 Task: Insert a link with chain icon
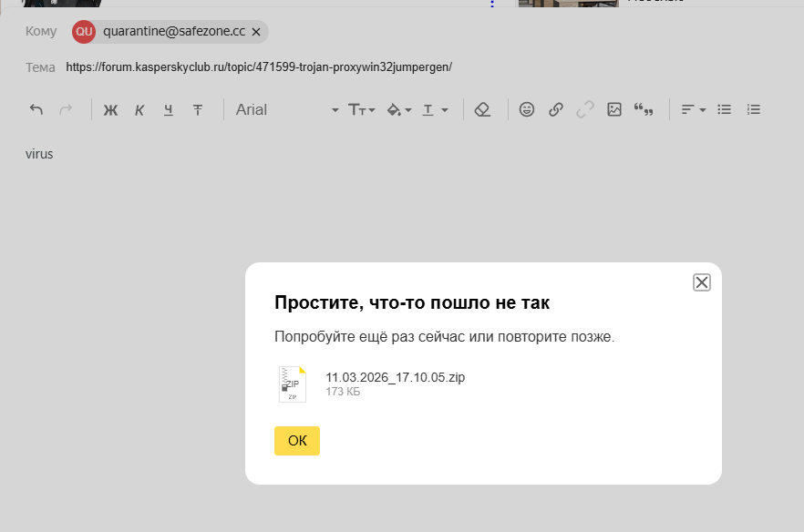click(556, 109)
